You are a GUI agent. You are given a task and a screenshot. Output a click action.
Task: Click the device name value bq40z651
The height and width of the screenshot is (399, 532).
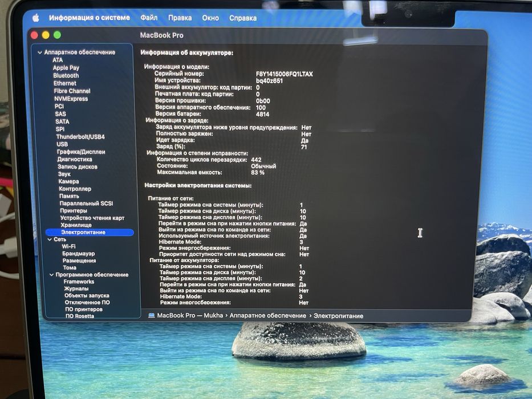pos(269,81)
